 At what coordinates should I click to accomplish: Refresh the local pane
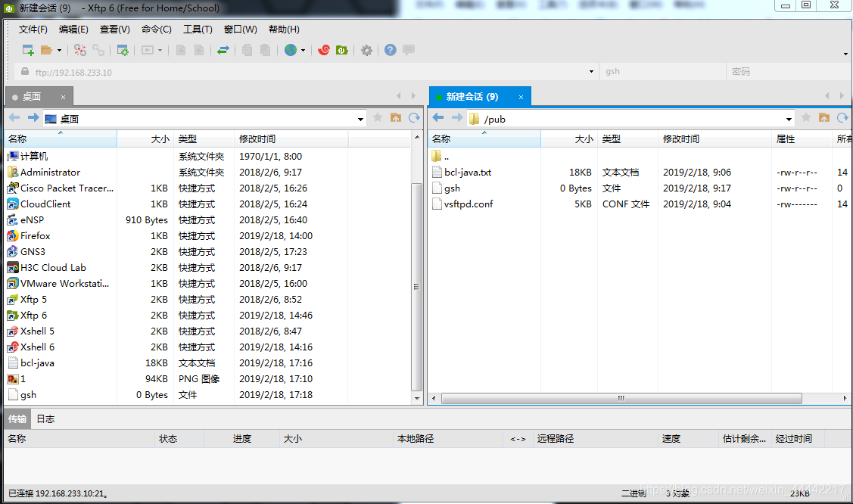click(x=414, y=118)
